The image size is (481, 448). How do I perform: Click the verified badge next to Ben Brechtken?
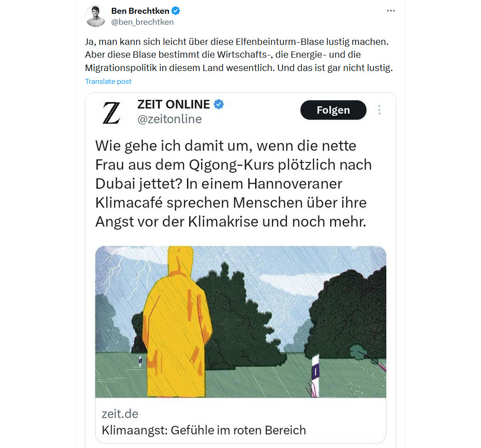175,11
